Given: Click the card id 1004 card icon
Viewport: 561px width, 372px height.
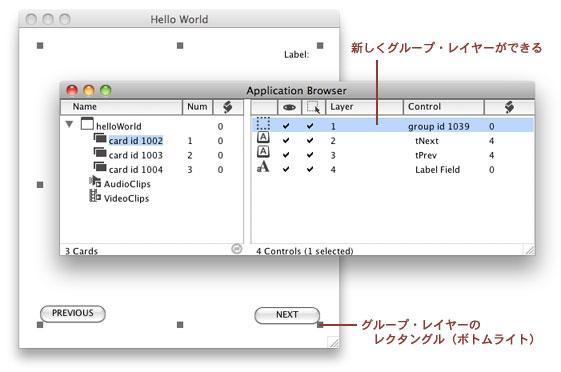Looking at the screenshot, I should pos(100,167).
